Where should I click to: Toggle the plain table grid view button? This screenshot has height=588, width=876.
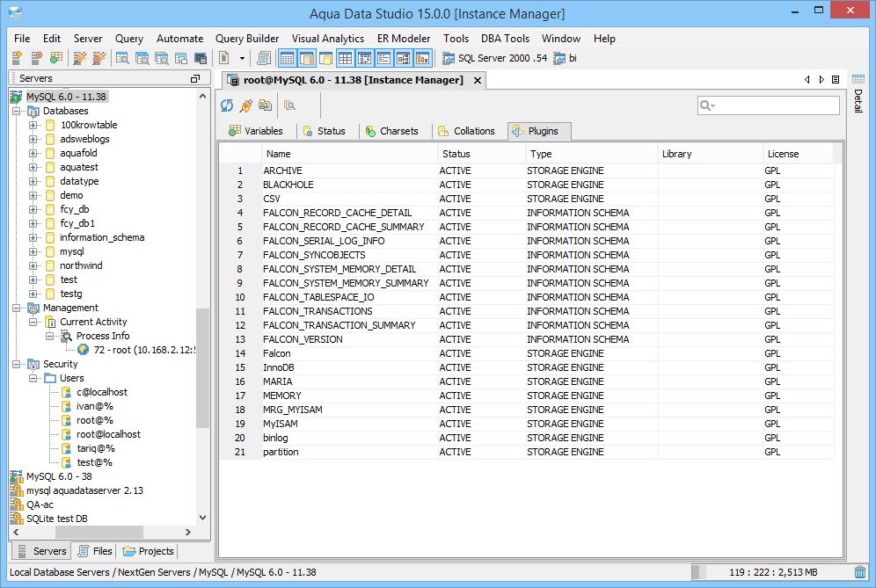coord(346,58)
